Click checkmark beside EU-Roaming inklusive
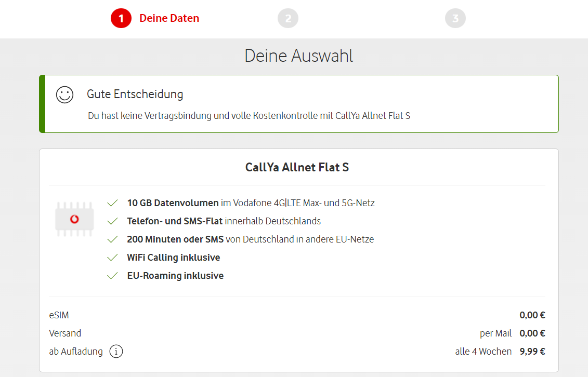The image size is (588, 377). (112, 276)
